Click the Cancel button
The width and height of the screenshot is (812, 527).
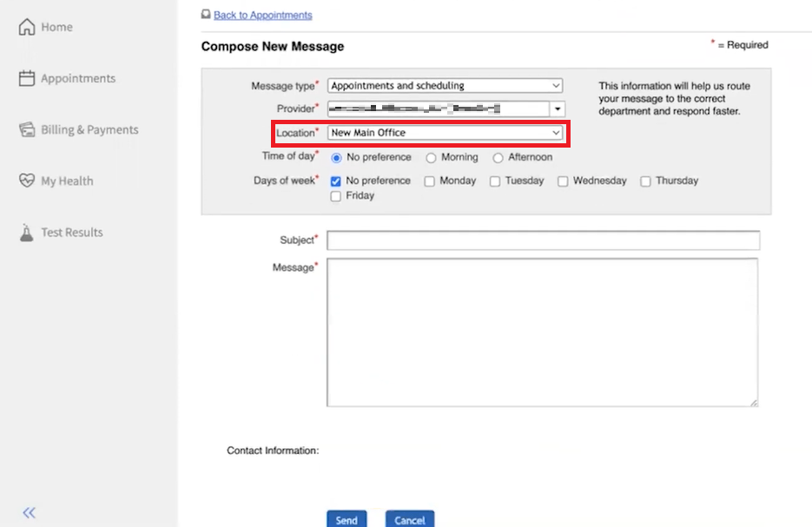410,519
